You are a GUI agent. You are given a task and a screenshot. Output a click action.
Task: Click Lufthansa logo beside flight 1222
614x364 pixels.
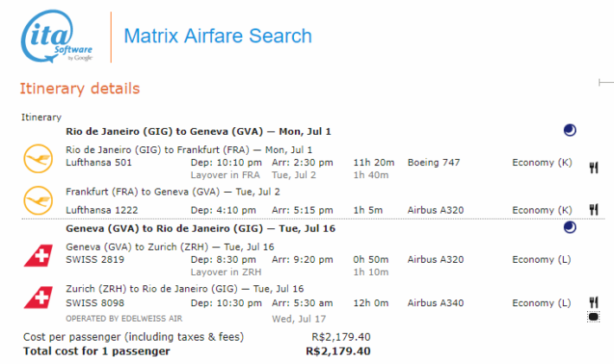[x=38, y=201]
